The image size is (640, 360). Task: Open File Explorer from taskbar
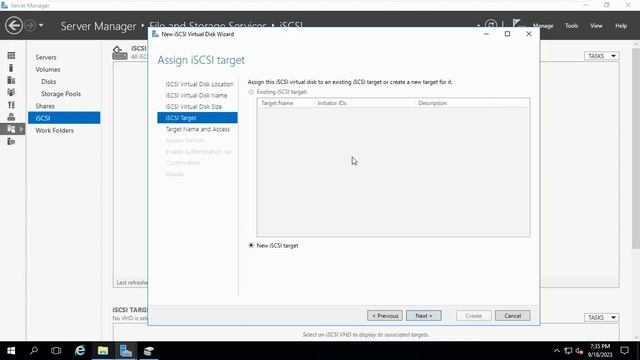[103, 351]
